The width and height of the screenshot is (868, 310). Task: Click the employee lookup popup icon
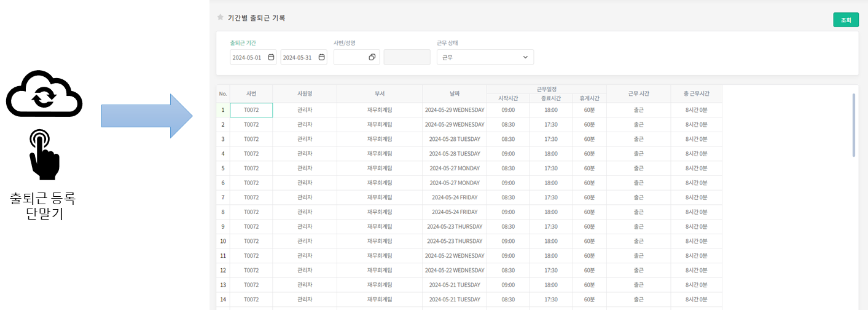coord(372,57)
